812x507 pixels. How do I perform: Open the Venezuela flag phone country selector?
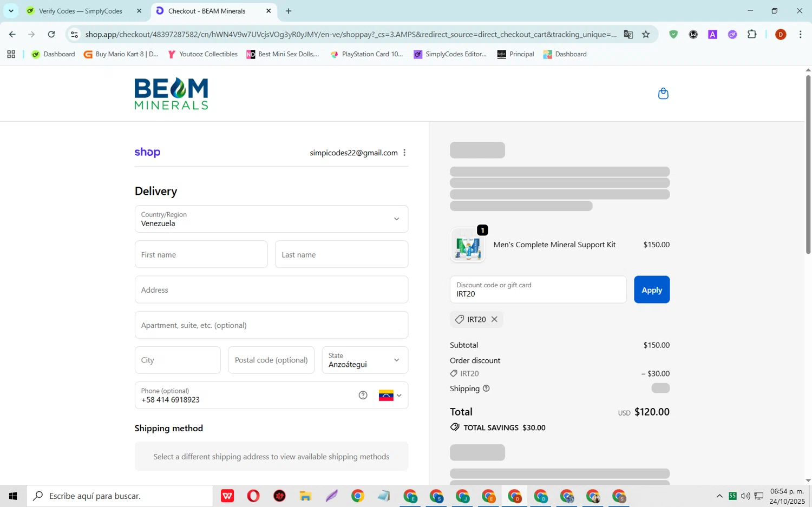pyautogui.click(x=390, y=396)
